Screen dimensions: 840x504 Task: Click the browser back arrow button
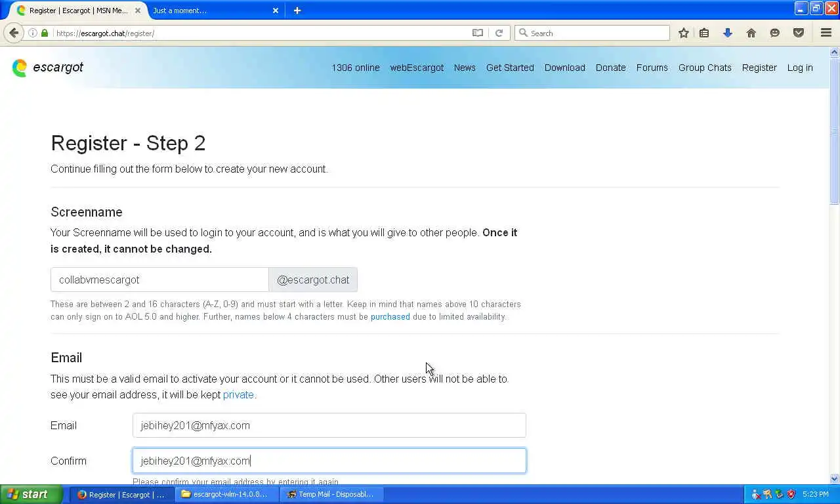pos(14,33)
